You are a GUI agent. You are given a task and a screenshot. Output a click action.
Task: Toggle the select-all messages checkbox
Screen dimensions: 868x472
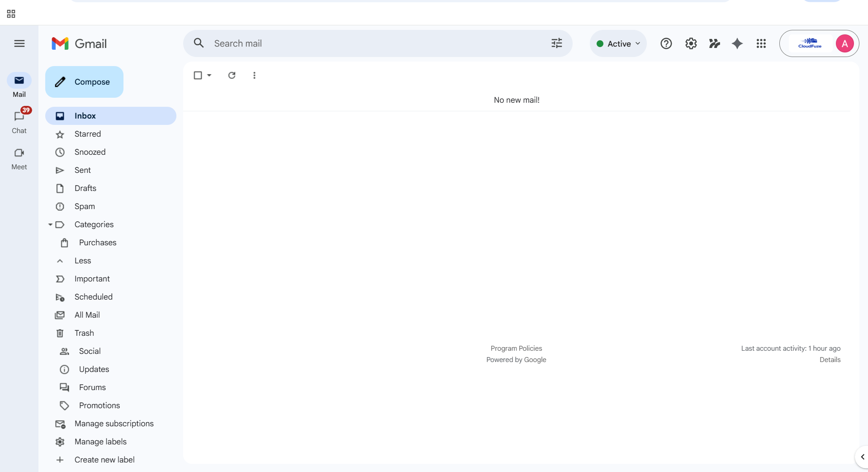tap(198, 75)
